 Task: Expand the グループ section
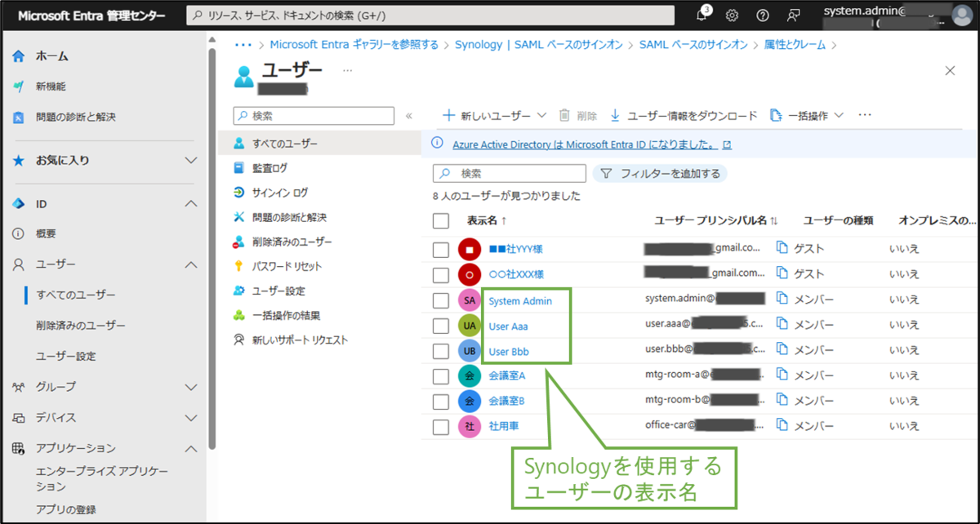coord(191,387)
